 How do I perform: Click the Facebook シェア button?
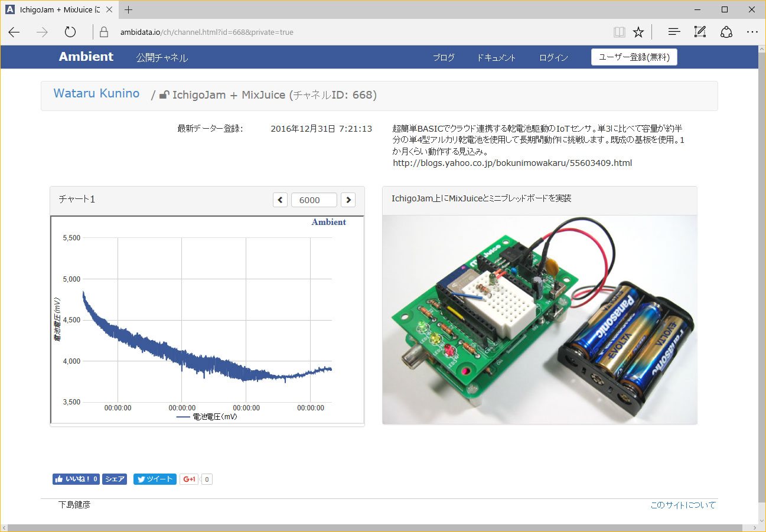pos(115,479)
